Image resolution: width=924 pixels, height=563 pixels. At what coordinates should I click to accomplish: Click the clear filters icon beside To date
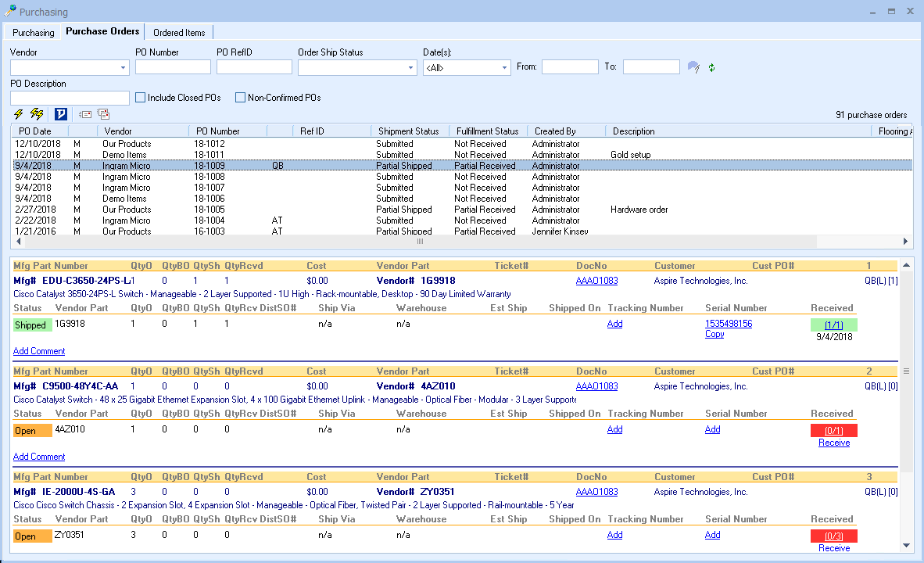point(693,67)
